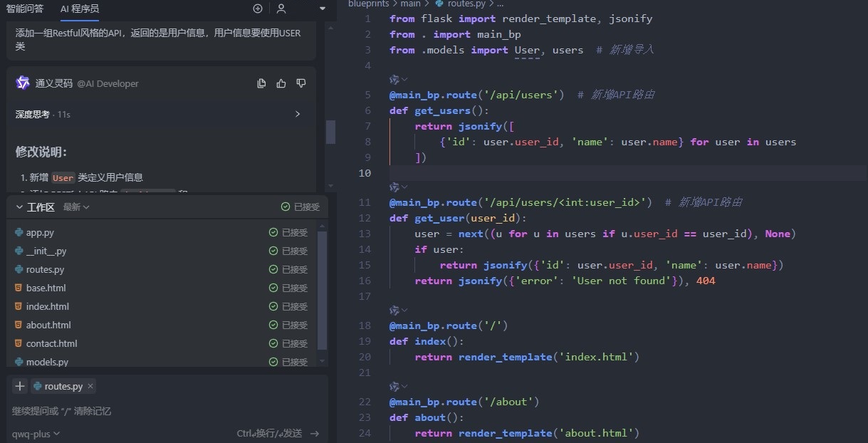
Task: Click the blueprints breadcrumb segment
Action: point(368,4)
